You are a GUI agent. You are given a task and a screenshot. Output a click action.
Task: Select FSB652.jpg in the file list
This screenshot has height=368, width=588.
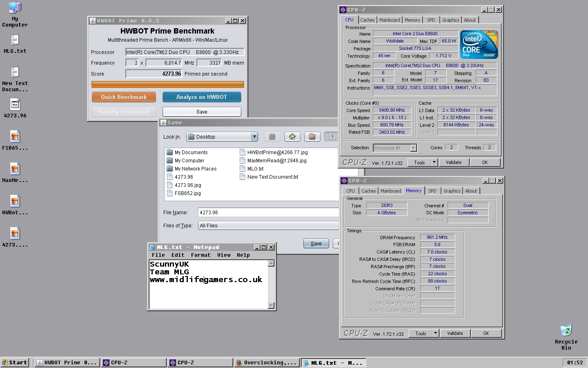click(x=184, y=193)
